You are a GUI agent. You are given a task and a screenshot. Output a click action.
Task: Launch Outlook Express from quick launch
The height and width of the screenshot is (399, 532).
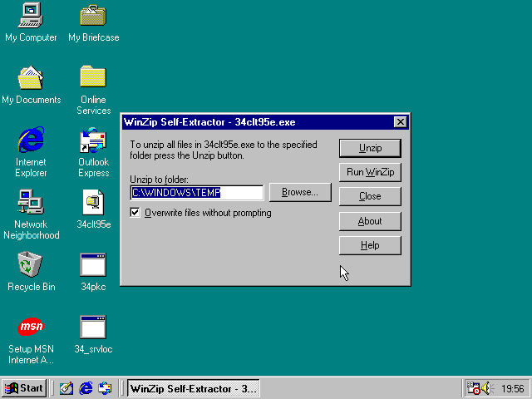(105, 388)
